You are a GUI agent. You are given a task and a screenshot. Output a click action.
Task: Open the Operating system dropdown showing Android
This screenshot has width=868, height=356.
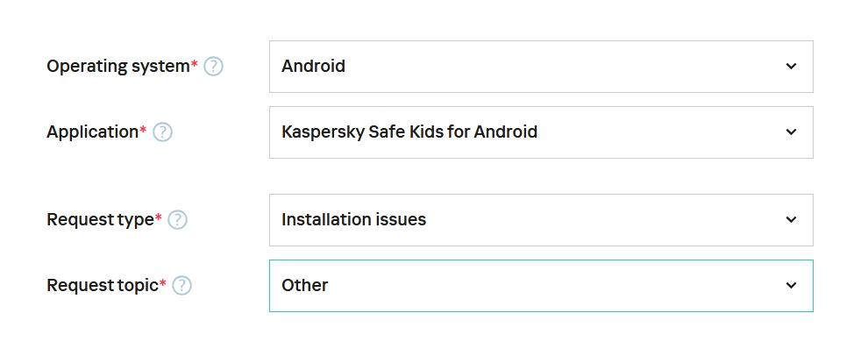[x=526, y=67]
